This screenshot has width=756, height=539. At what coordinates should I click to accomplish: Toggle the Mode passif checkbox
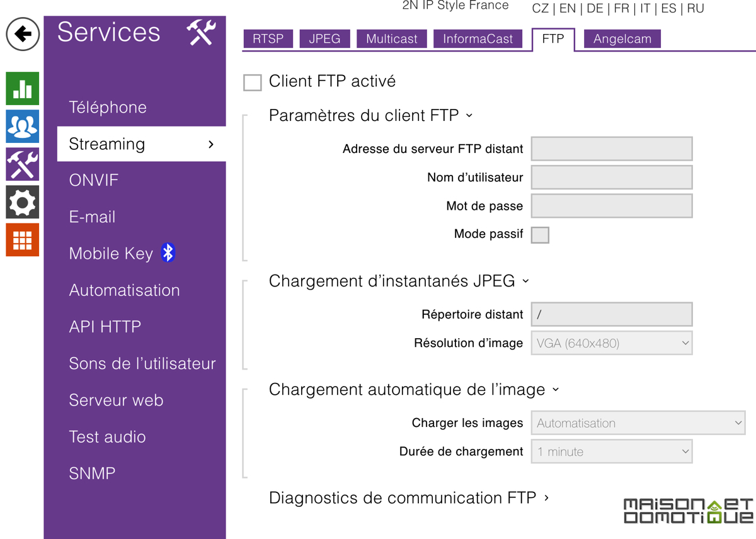click(x=540, y=235)
